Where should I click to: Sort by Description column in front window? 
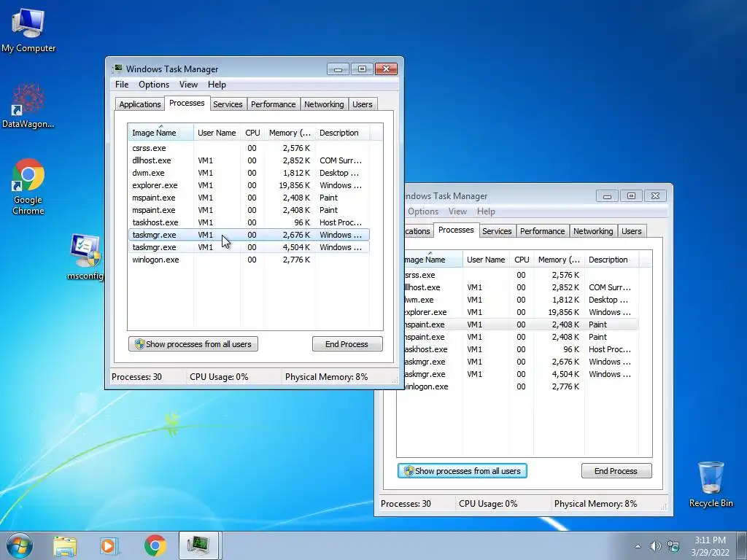(341, 133)
